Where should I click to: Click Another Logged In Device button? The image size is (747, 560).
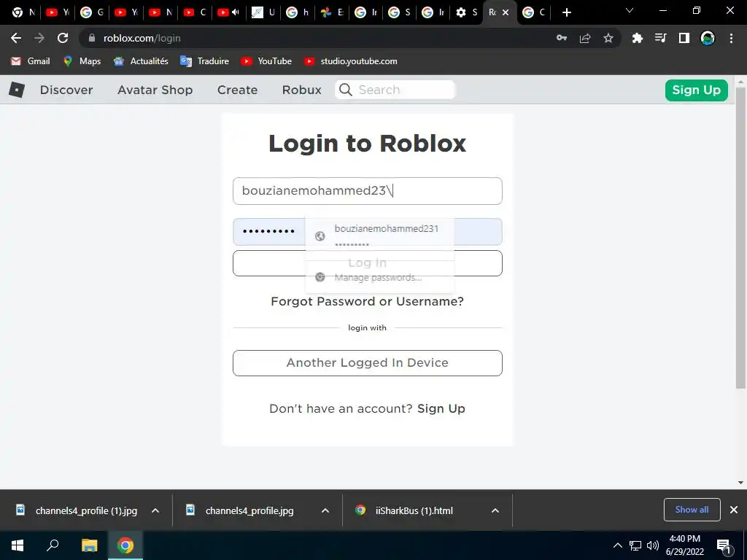coord(368,363)
